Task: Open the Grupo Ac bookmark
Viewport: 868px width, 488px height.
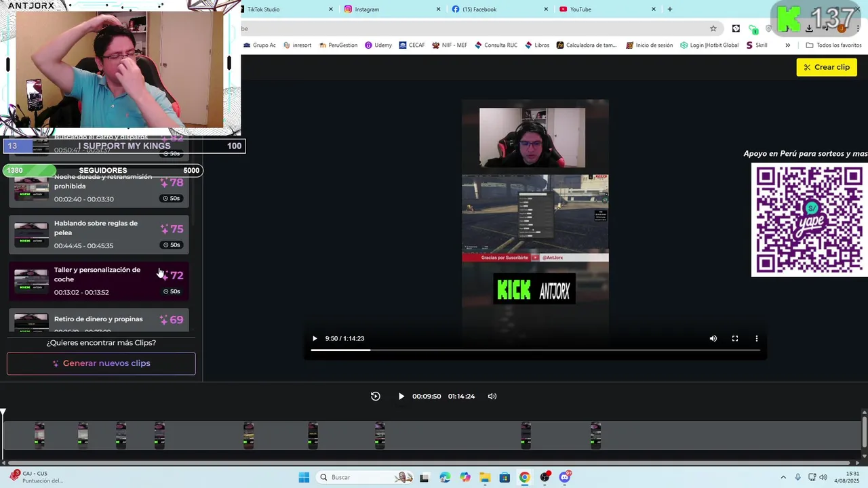Action: click(260, 45)
